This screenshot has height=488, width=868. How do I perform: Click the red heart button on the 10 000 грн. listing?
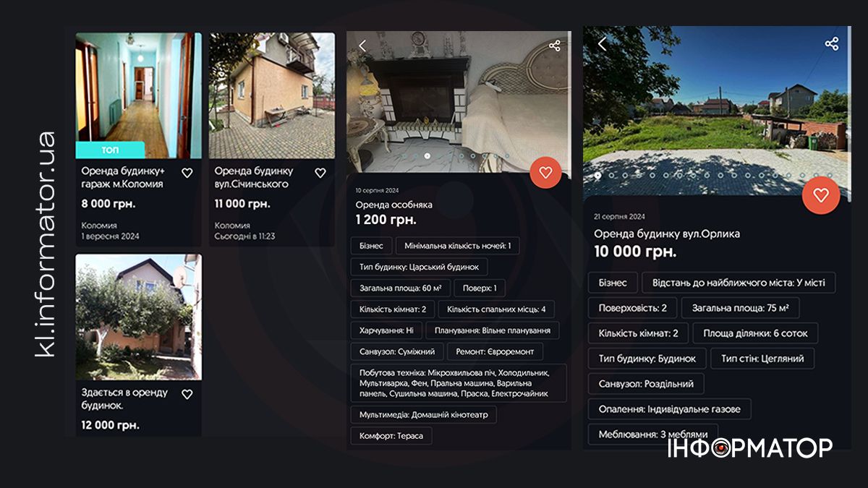(820, 195)
